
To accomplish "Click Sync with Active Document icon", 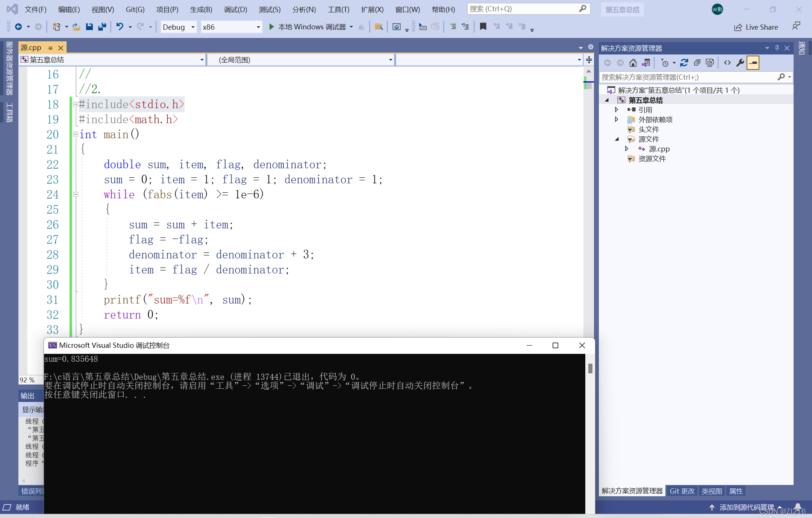I will click(x=684, y=63).
